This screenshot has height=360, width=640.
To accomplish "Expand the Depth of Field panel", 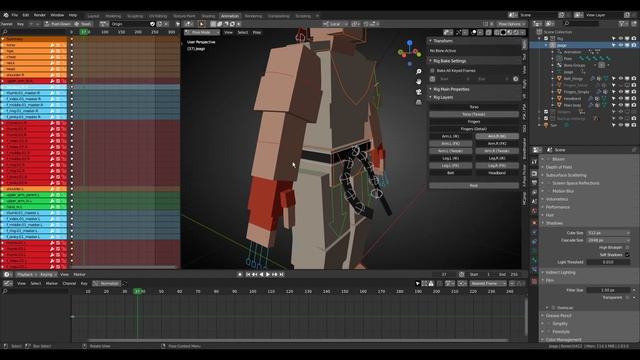I will click(559, 167).
